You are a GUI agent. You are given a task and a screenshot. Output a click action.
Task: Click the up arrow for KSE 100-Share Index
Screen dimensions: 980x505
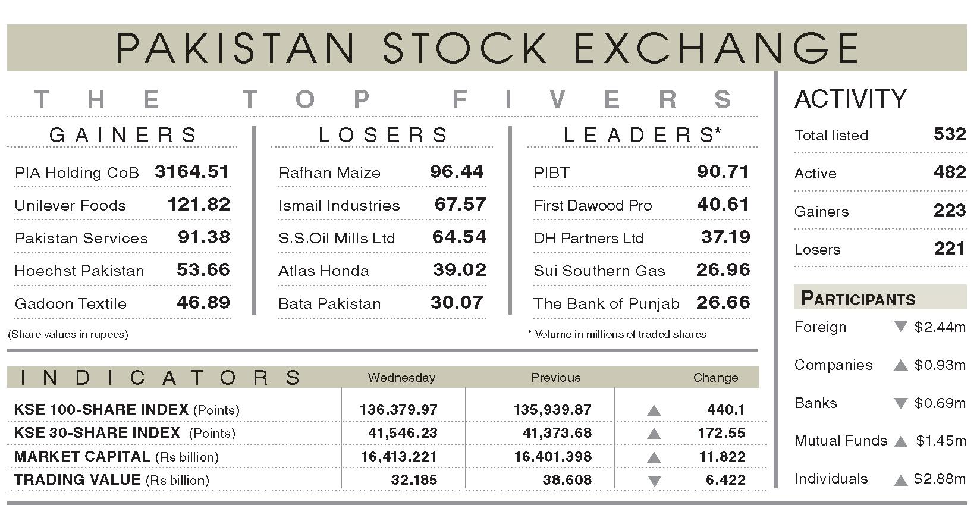654,410
